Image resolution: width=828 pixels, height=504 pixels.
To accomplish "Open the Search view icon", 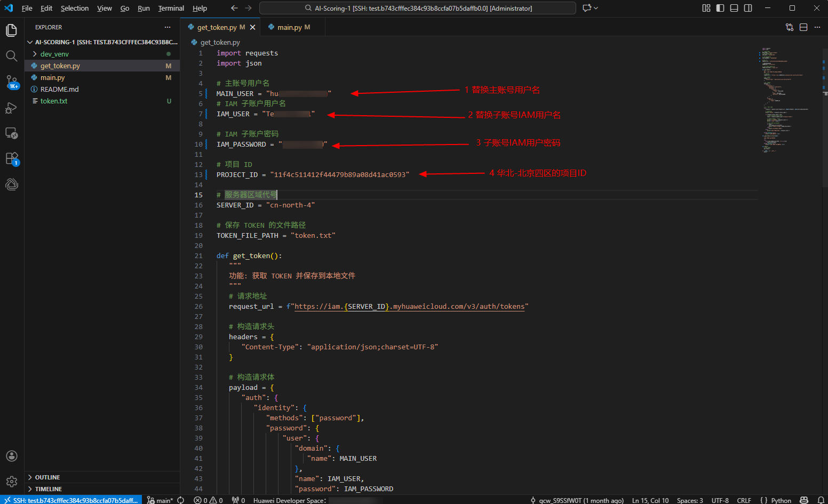I will 11,56.
